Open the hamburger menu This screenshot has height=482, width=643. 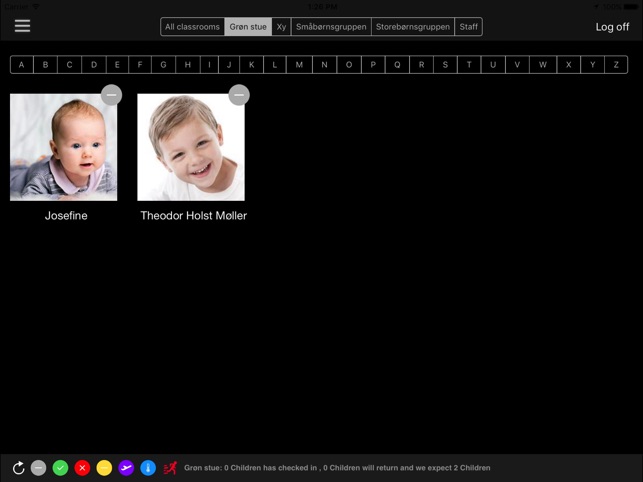click(23, 26)
